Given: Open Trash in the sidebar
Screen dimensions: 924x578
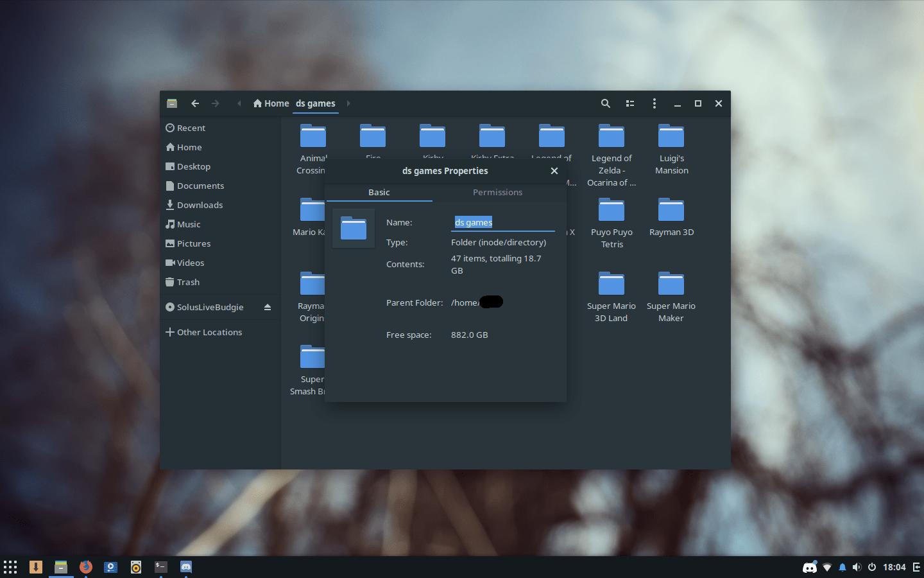Looking at the screenshot, I should click(x=220, y=282).
